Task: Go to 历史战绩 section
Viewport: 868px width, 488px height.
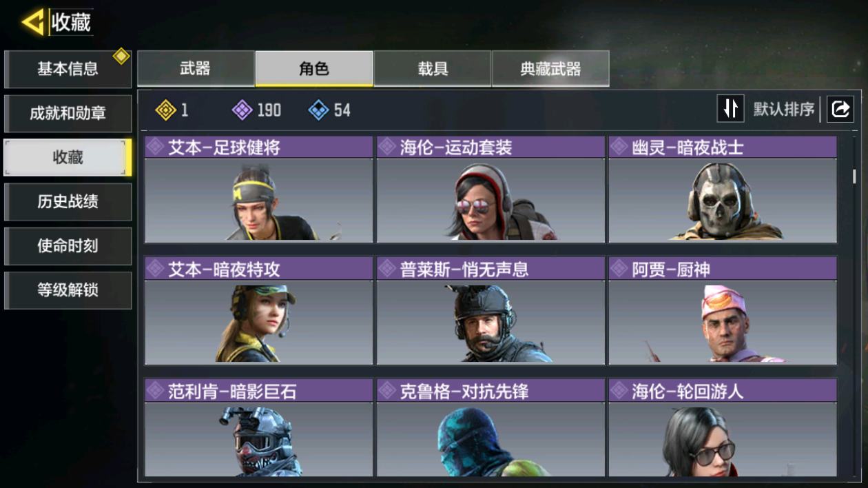Action: (68, 201)
